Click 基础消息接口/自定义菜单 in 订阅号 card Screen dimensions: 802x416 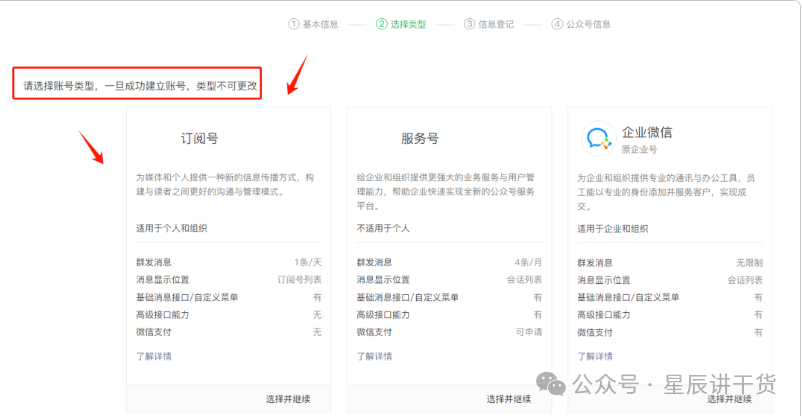(187, 297)
